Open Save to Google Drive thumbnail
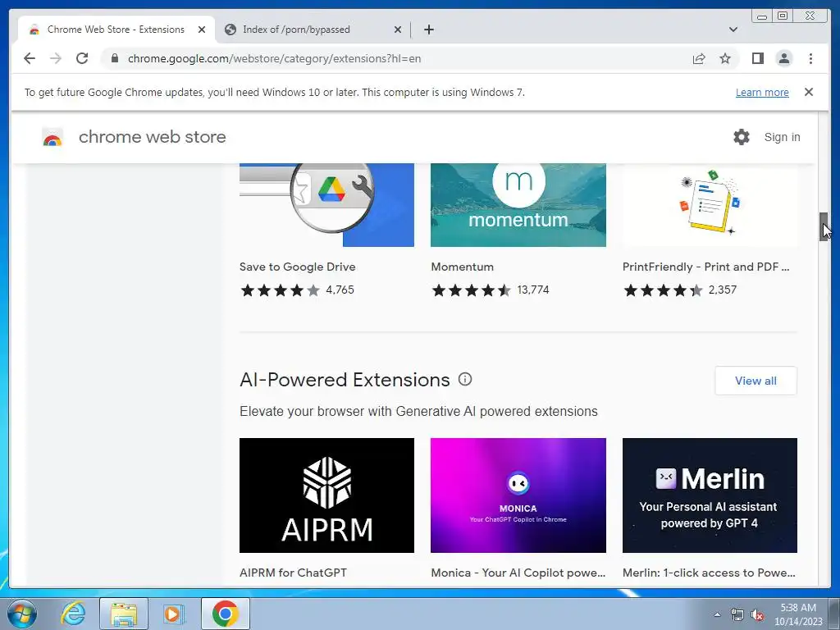Image resolution: width=840 pixels, height=630 pixels. click(326, 205)
